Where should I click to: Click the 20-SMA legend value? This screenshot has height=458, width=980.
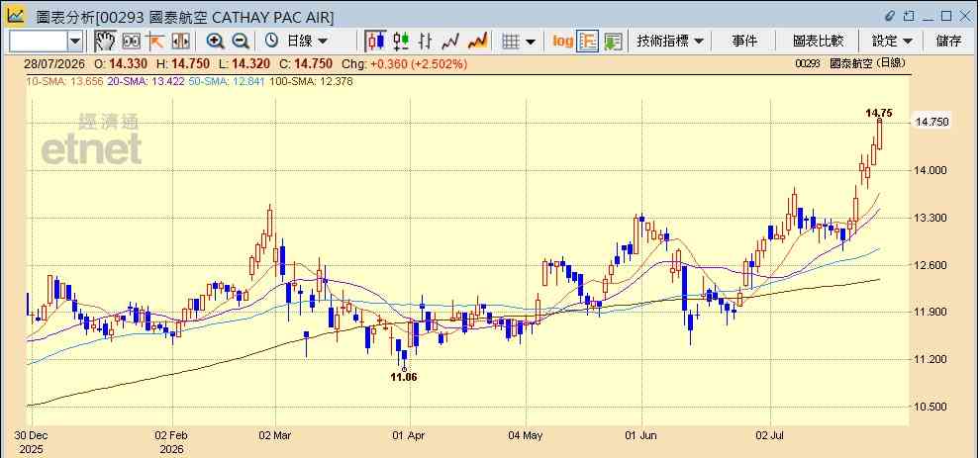146,81
